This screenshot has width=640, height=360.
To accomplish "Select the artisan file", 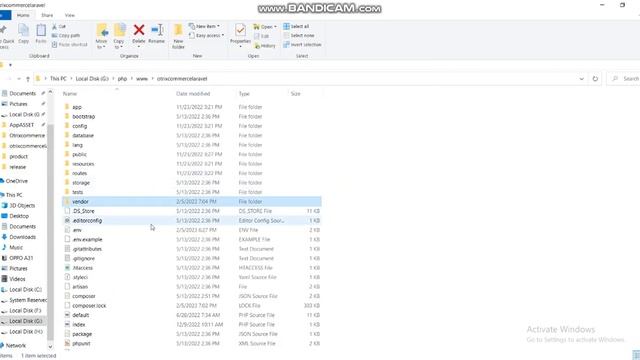I will 192,287.
